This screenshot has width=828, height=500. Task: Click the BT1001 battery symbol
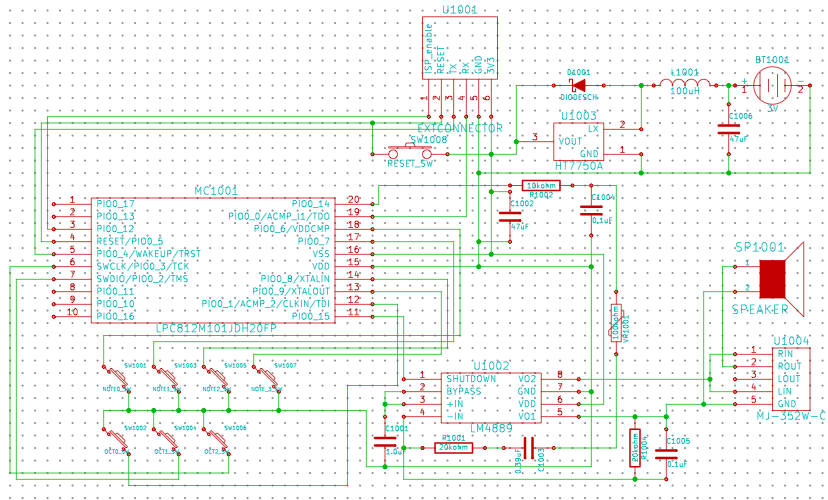tap(773, 84)
